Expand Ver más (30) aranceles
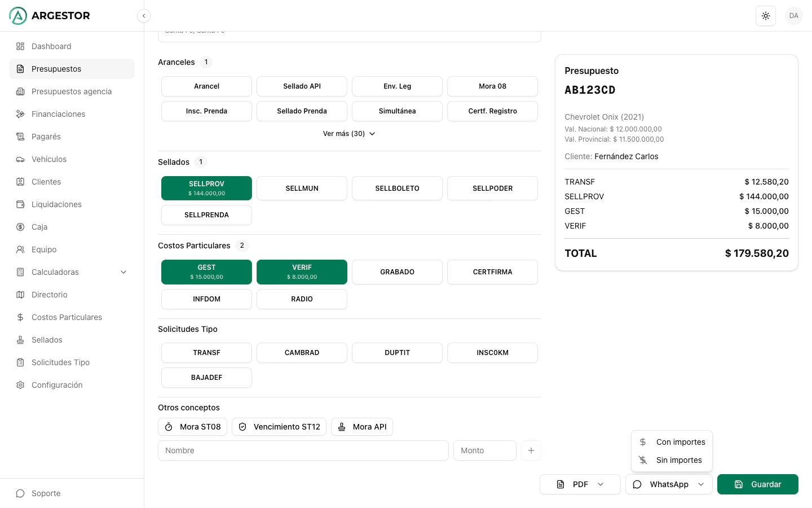The height and width of the screenshot is (508, 812). pos(350,134)
